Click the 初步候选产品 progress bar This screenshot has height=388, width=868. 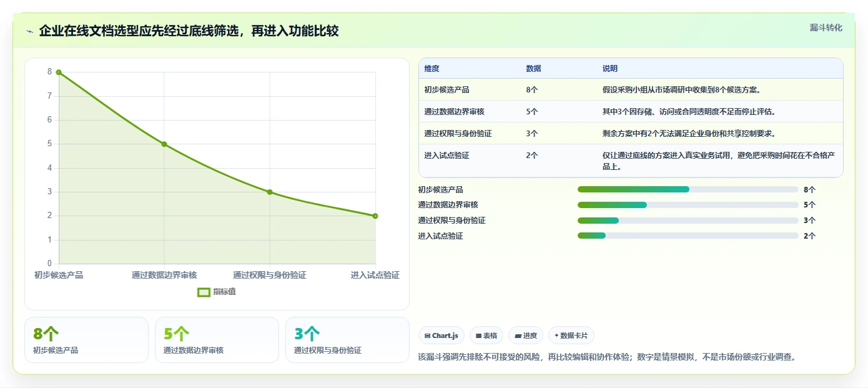tap(688, 189)
